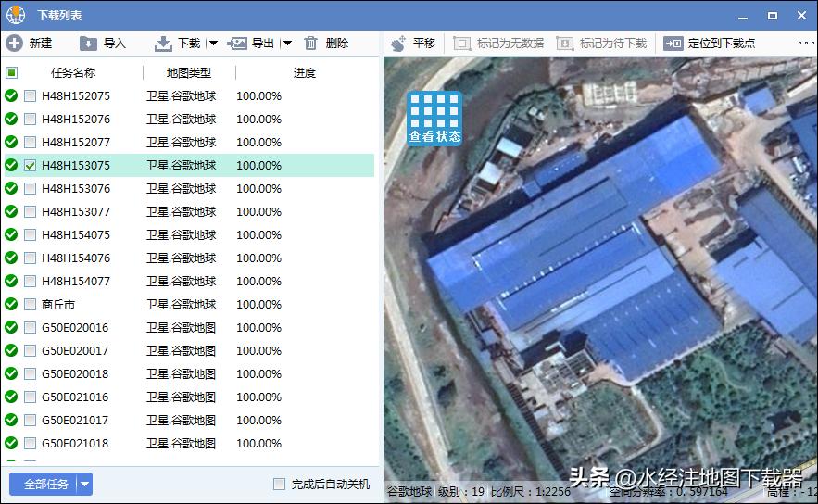Screen dimensions: 818x504
Task: Uncheck the H48H153075 task checkbox
Action: click(x=31, y=166)
